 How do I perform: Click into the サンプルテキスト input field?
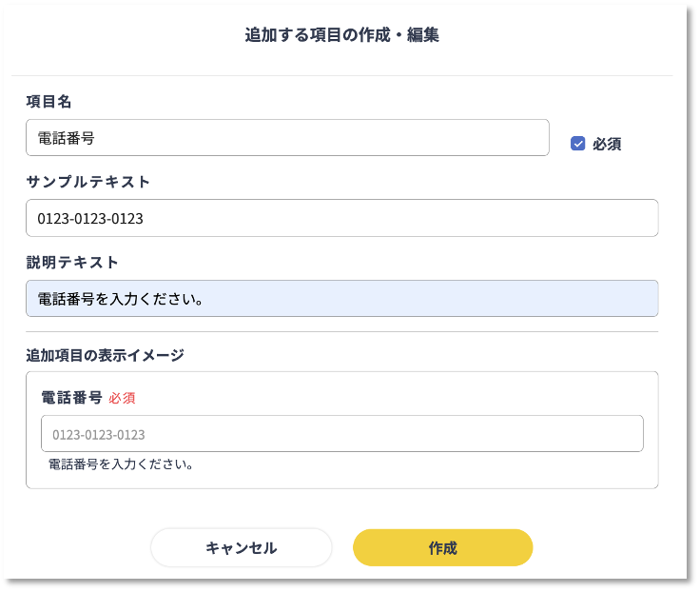[341, 218]
